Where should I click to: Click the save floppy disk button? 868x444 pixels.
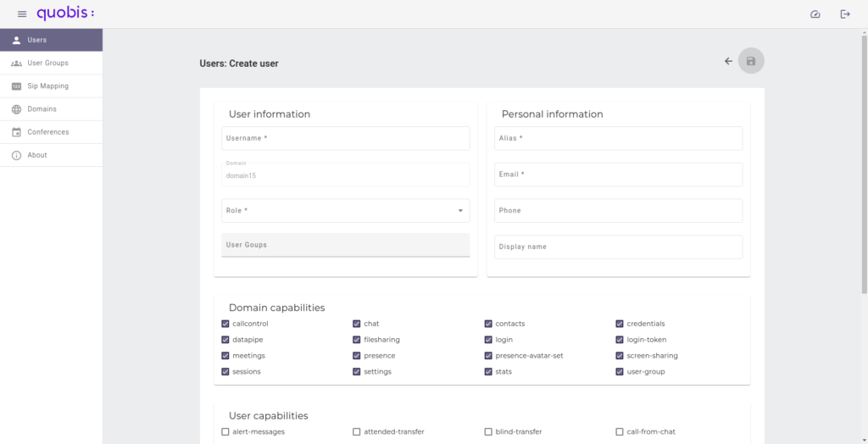[x=751, y=61]
